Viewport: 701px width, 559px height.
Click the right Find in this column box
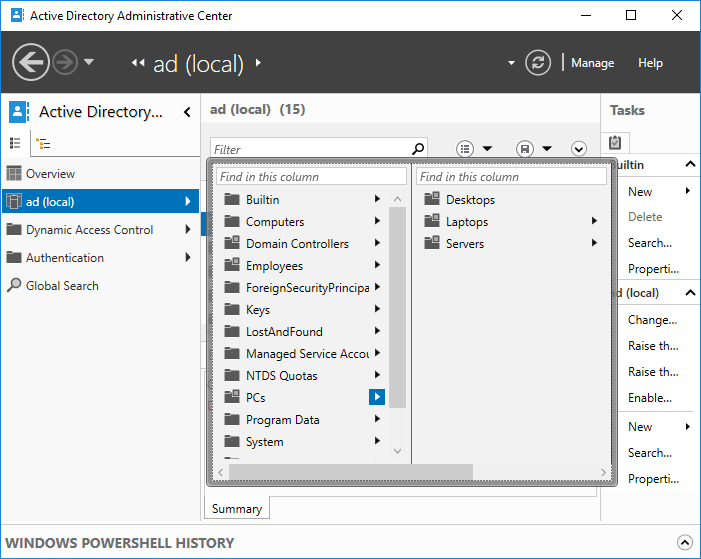pos(511,177)
